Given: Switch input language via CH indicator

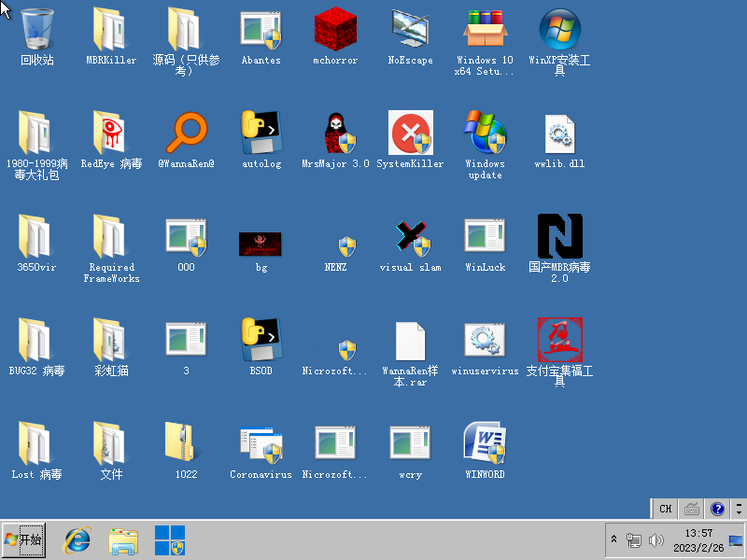Looking at the screenshot, I should pos(664,509).
